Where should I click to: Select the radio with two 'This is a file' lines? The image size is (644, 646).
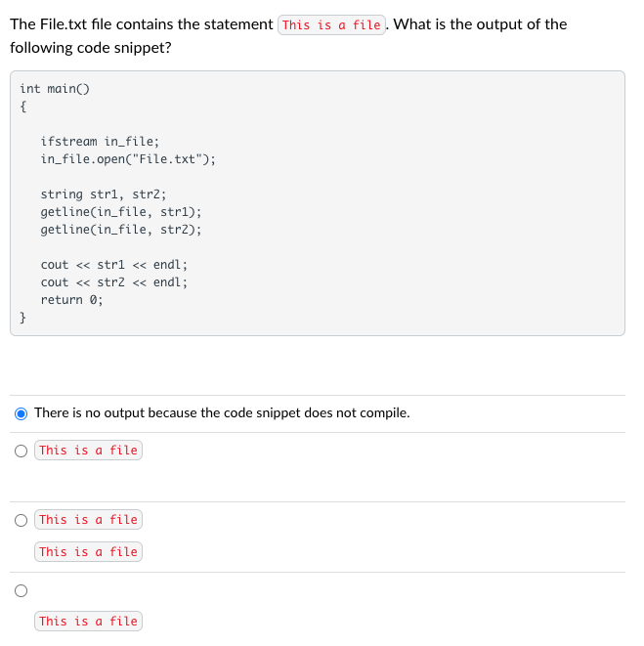tap(21, 520)
